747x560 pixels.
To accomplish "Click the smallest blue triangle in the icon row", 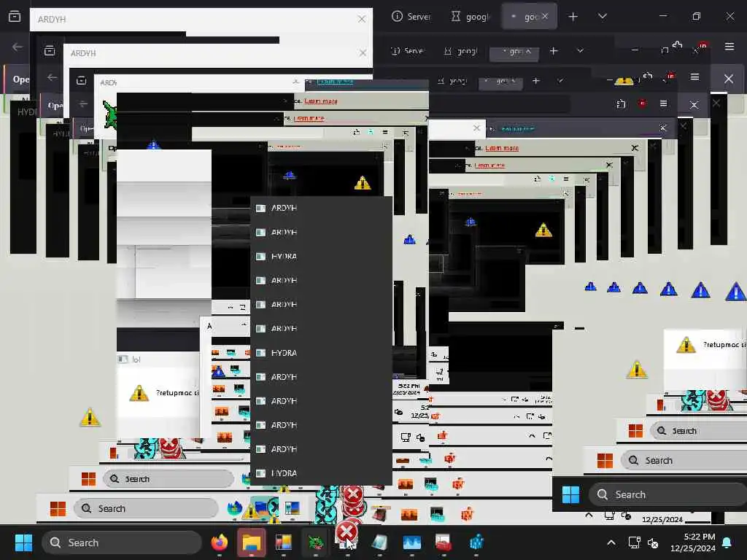I will [591, 287].
